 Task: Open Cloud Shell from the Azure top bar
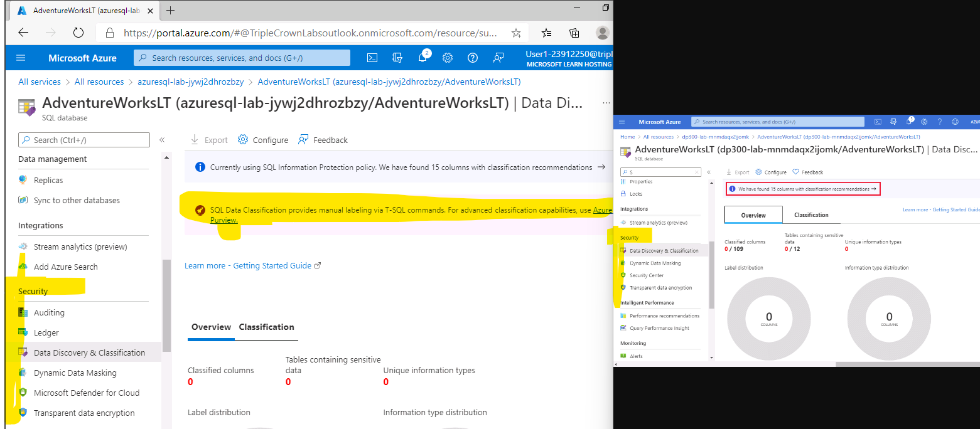[x=372, y=57]
